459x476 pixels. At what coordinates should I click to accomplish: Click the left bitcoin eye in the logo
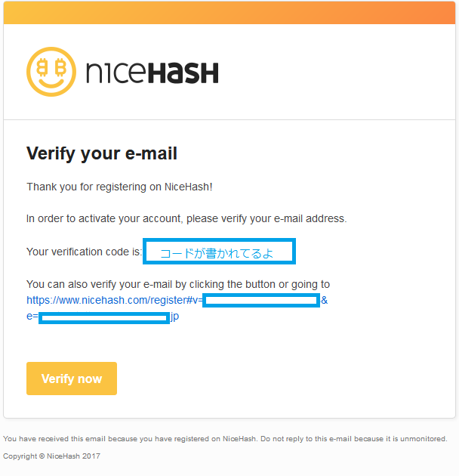tap(42, 68)
